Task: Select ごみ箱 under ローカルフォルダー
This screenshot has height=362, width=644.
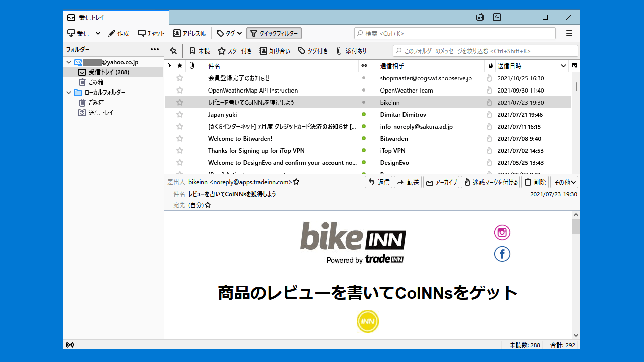Action: pyautogui.click(x=114, y=103)
